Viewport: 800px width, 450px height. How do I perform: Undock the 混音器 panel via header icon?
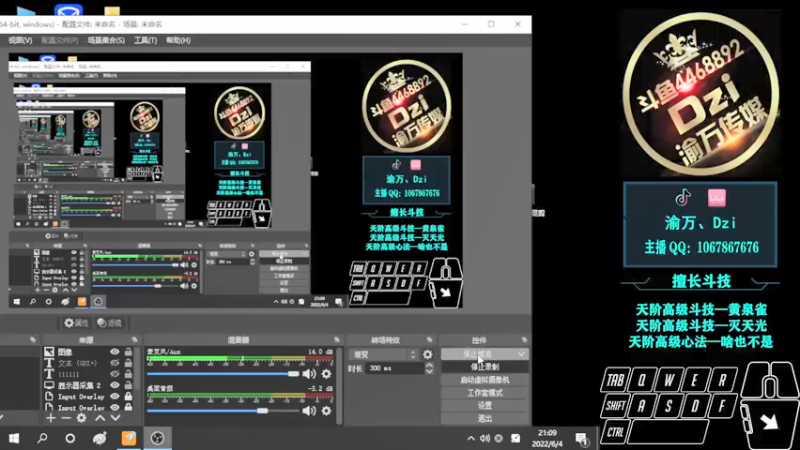pyautogui.click(x=337, y=340)
